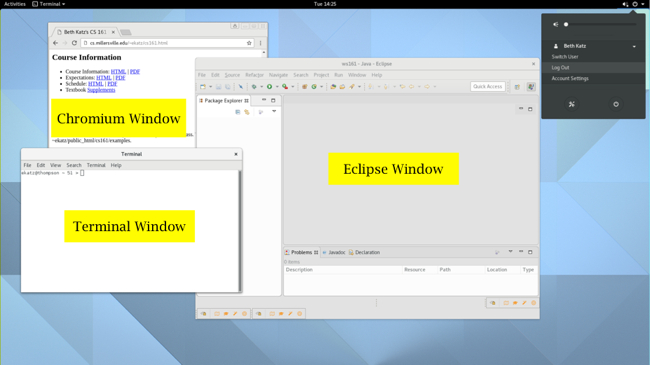650x365 pixels.
Task: Reload the Chromium page
Action: click(x=74, y=43)
